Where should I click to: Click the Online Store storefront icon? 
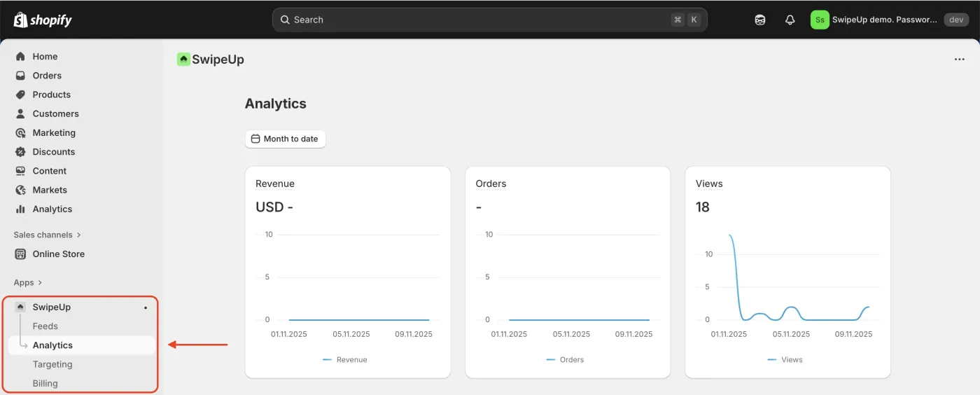pos(20,254)
